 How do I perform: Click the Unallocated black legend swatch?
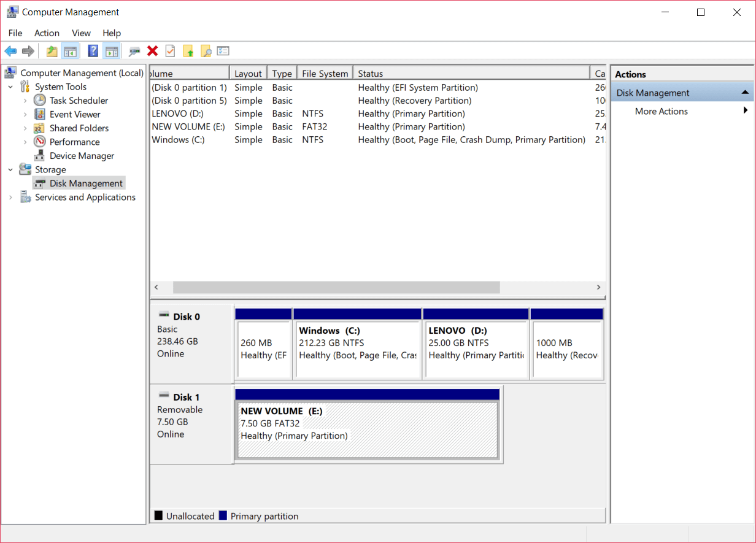click(x=158, y=516)
